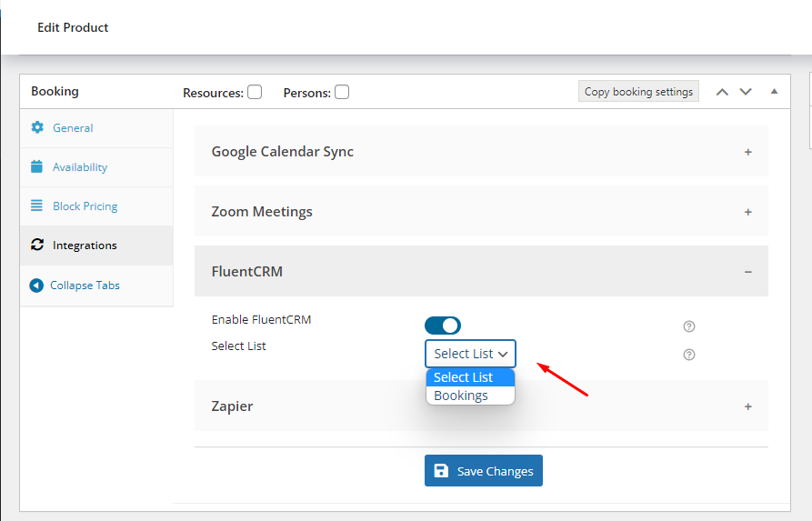This screenshot has height=521, width=812.
Task: Move Booking panel down with arrow
Action: point(746,92)
